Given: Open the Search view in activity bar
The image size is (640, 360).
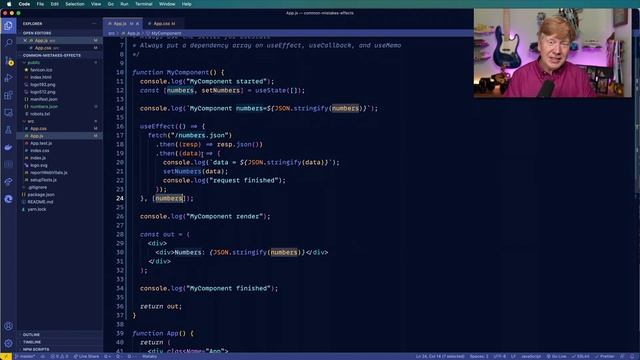Looking at the screenshot, I should click(x=8, y=43).
